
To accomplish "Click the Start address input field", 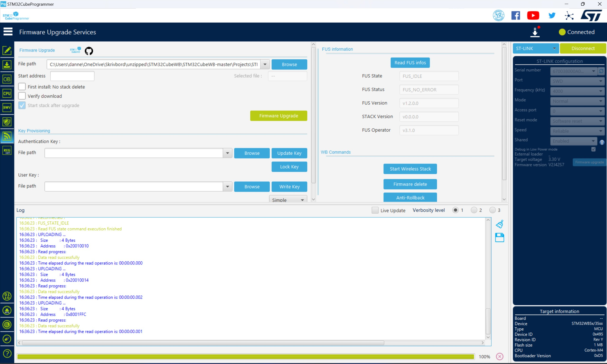I will pos(72,76).
